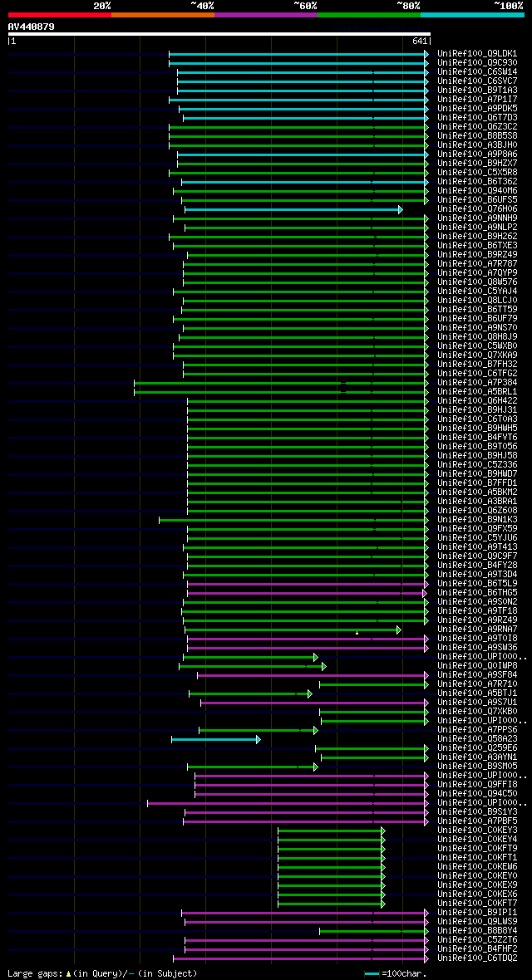Click the red 20% identity legend segment

[60, 14]
